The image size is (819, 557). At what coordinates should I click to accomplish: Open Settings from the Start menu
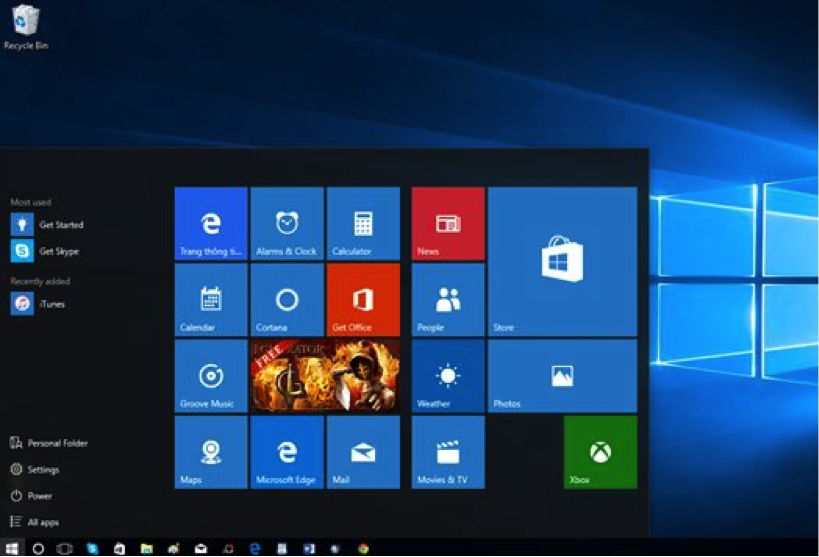click(x=34, y=469)
